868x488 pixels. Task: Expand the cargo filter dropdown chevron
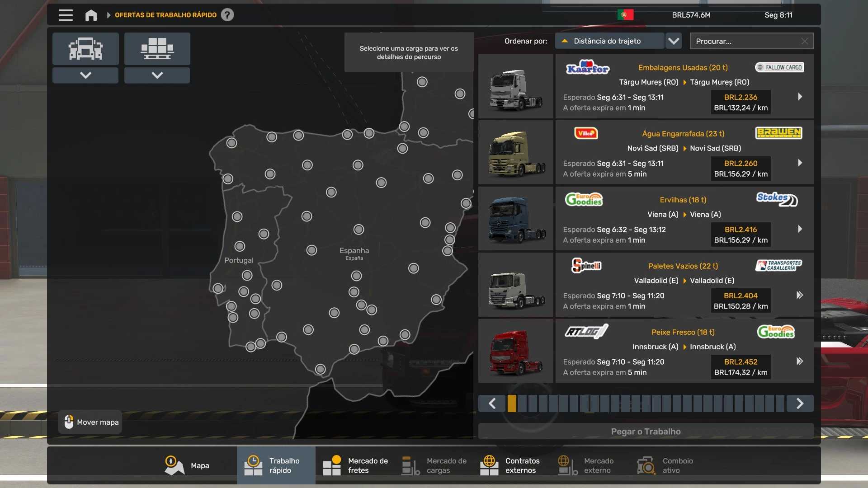[x=157, y=75]
